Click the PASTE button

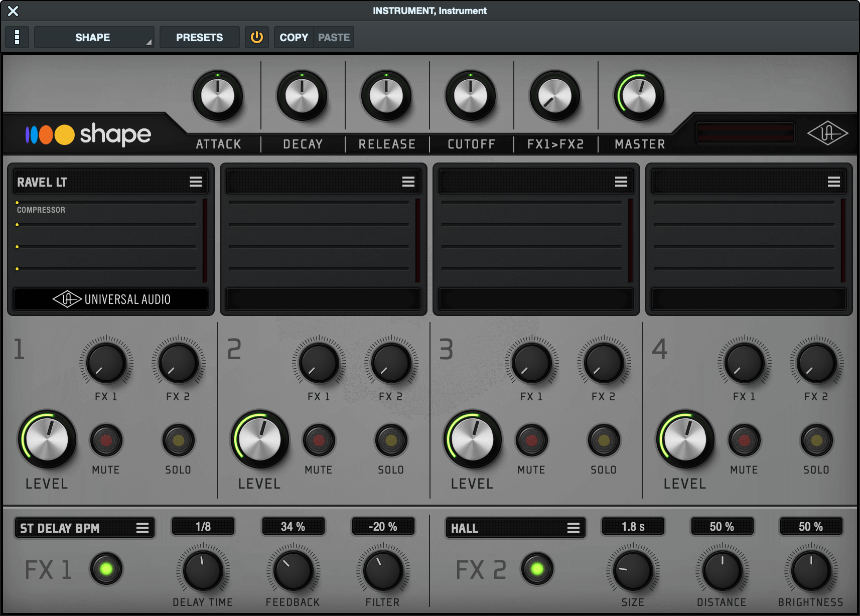point(334,37)
